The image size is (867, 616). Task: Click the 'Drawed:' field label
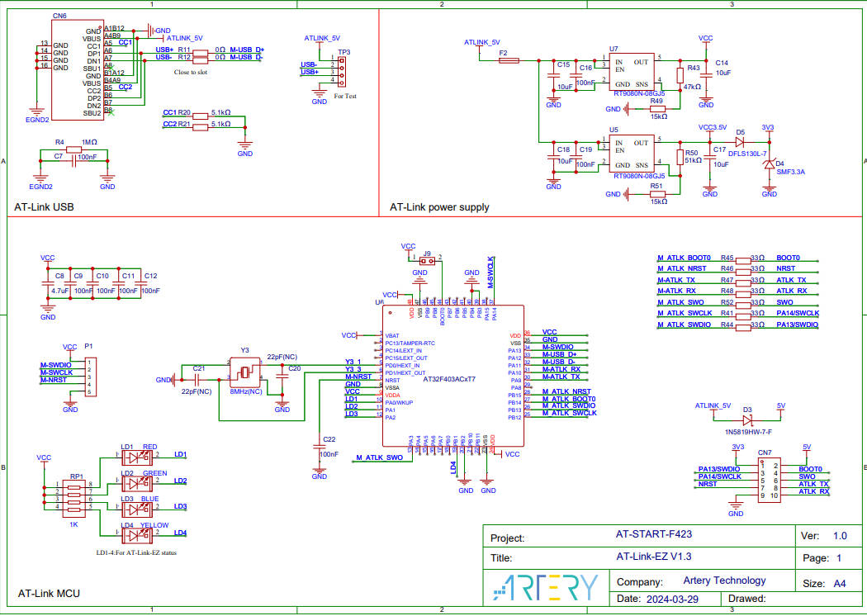pos(747,599)
